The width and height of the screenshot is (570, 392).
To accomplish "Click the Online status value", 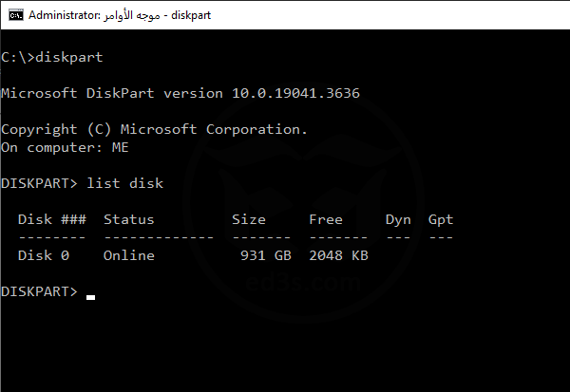I will tap(129, 255).
